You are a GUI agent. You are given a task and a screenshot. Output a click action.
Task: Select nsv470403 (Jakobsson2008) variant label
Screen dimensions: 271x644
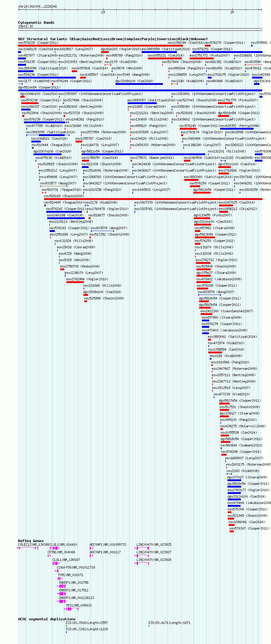click(x=225, y=330)
